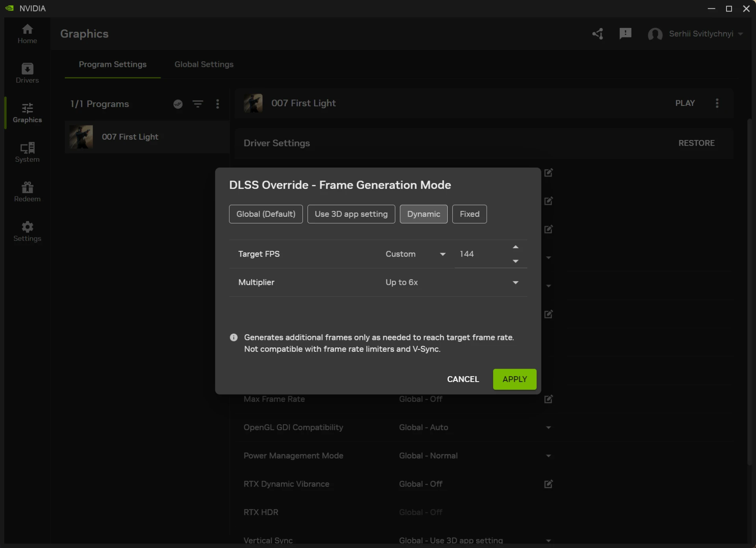Decrease Target FPS with down arrow
This screenshot has width=756, height=548.
click(515, 261)
